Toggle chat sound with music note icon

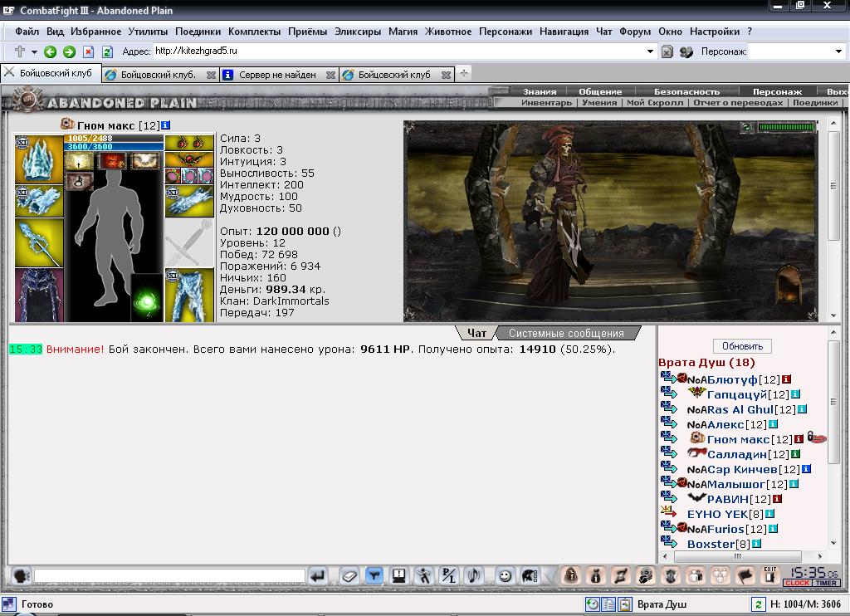[474, 576]
